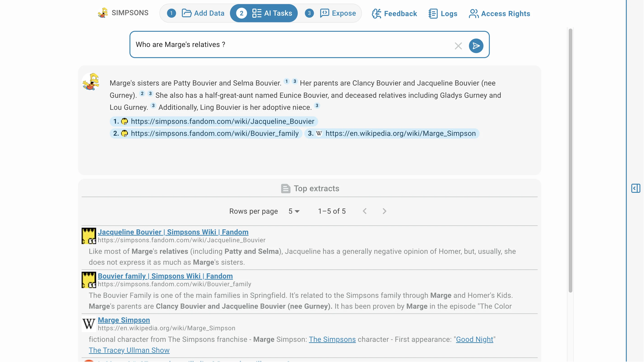Clear the question with the X icon
644x362 pixels.
(458, 46)
